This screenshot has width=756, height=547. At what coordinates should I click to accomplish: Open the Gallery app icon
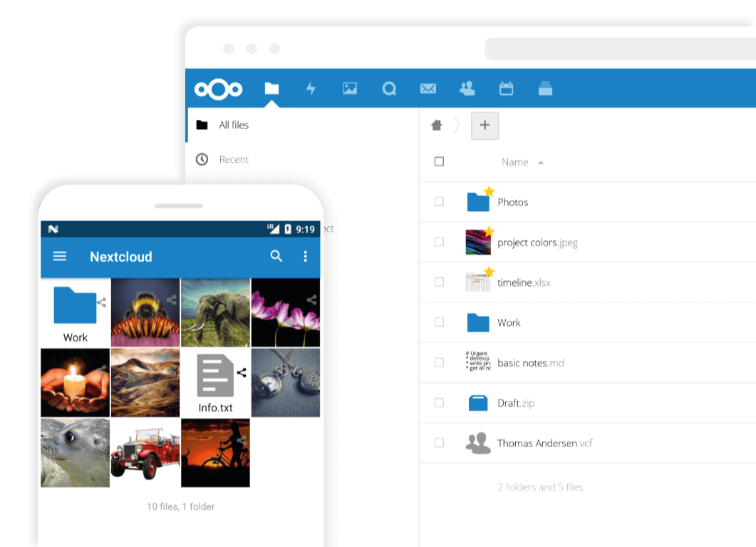tap(350, 88)
